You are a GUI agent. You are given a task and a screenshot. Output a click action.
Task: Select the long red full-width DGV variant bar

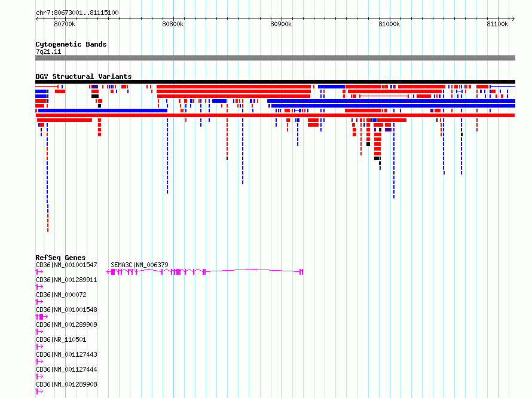275,115
